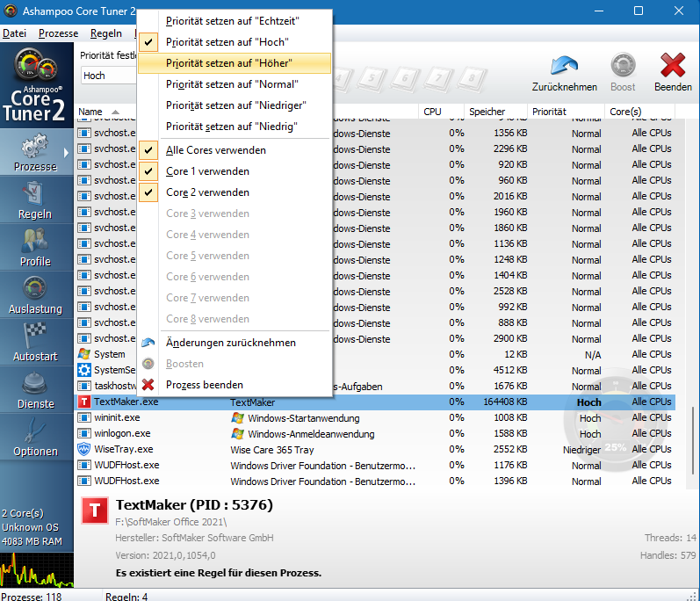Select the WiseTray.exe process name

pyautogui.click(x=124, y=449)
